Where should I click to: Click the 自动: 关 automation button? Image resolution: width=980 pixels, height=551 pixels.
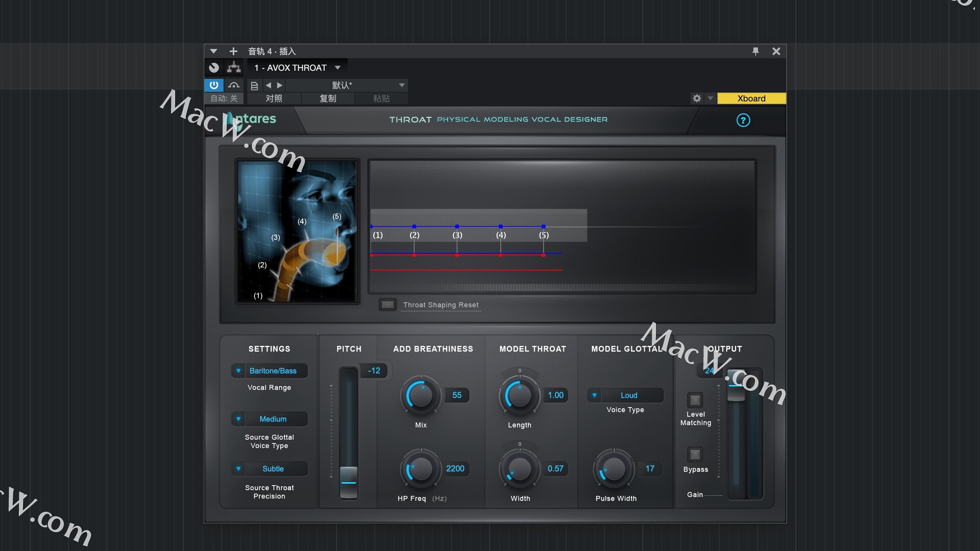(x=224, y=98)
